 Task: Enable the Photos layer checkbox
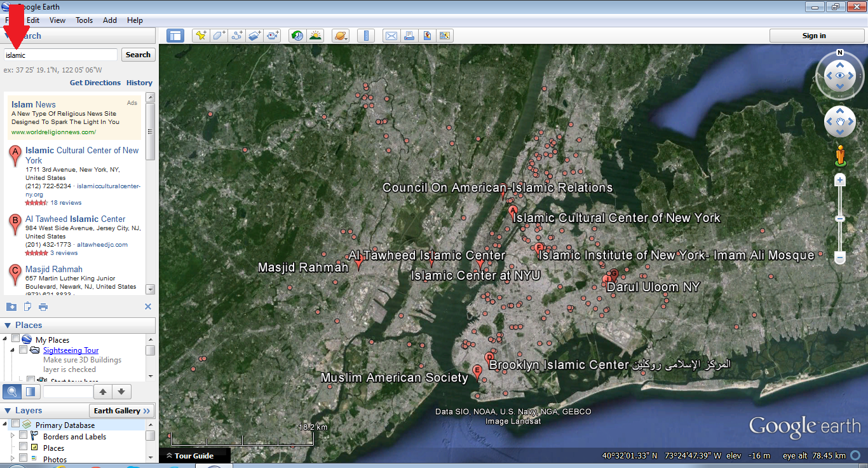24,458
